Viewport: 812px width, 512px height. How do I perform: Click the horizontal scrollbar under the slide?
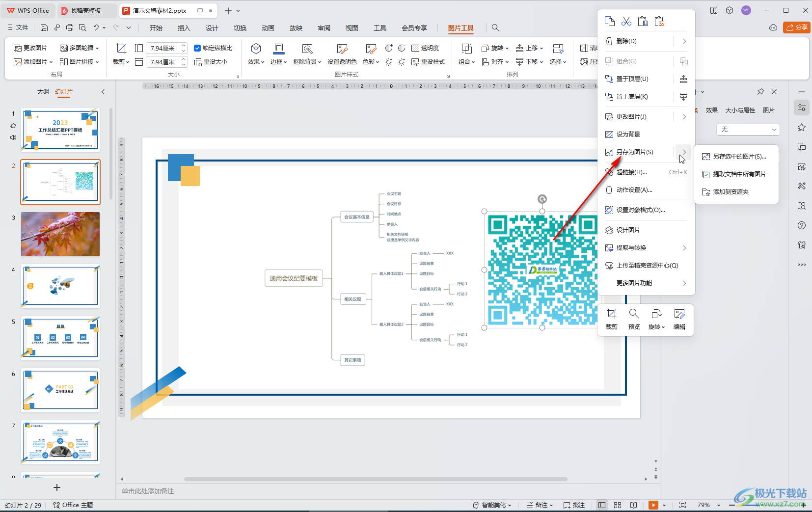click(x=376, y=479)
